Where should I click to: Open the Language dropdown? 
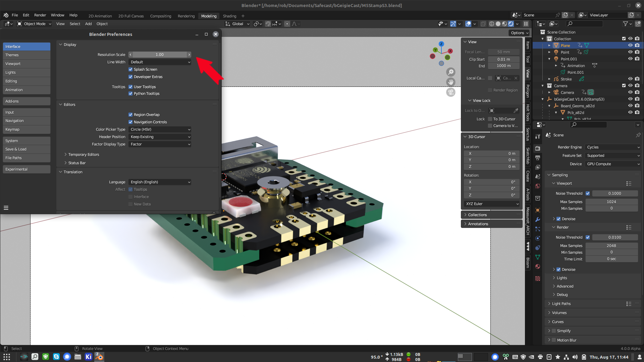tap(160, 182)
